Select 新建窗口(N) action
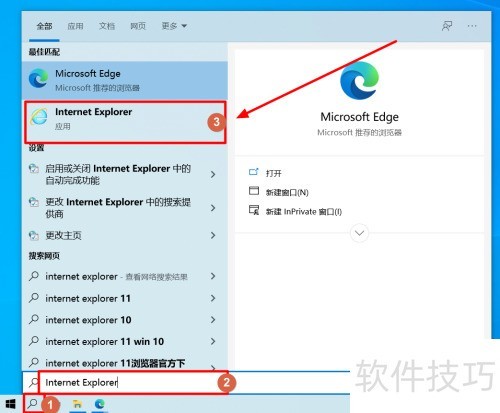This screenshot has height=413, width=500. 287,192
